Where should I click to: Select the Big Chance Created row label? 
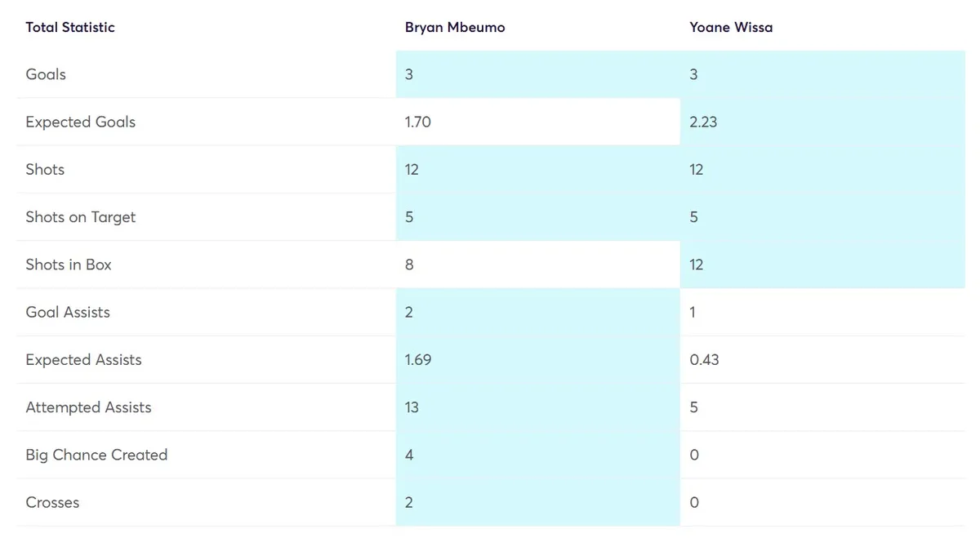[96, 455]
